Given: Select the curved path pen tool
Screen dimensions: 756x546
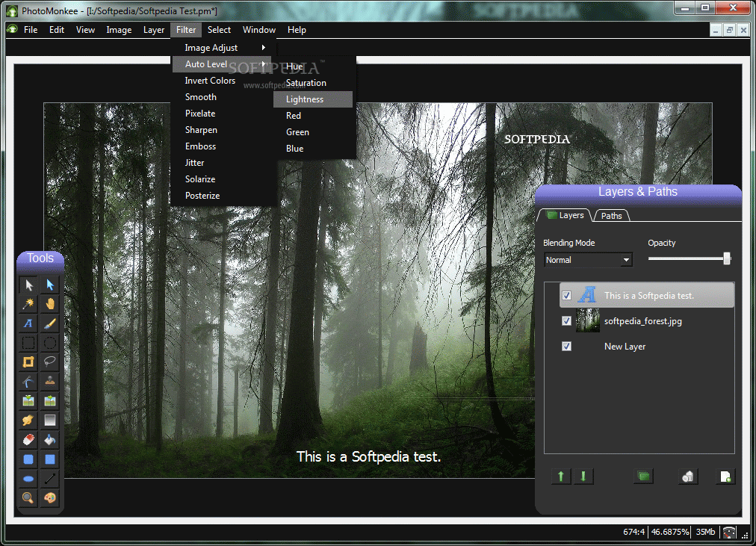Looking at the screenshot, I should pyautogui.click(x=28, y=382).
